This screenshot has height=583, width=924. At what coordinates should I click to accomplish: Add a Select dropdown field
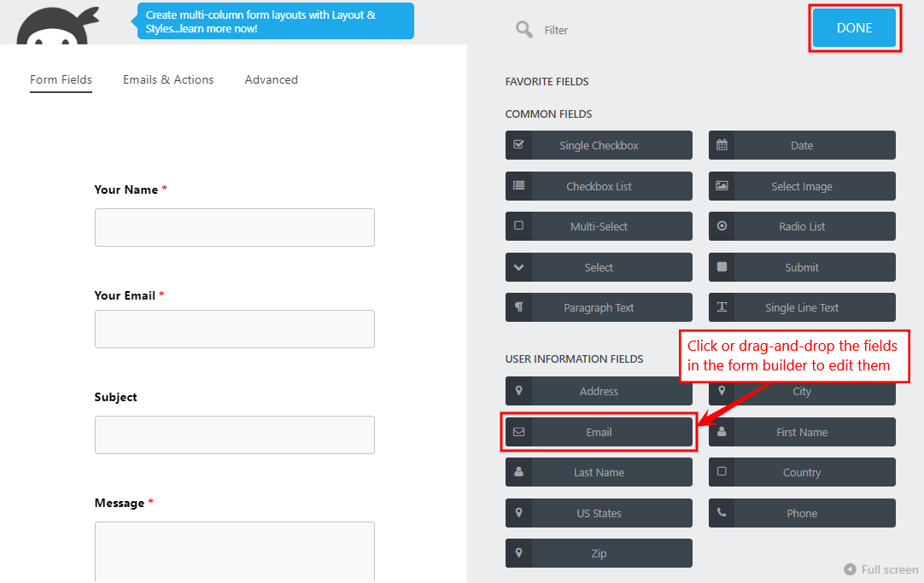coord(599,267)
